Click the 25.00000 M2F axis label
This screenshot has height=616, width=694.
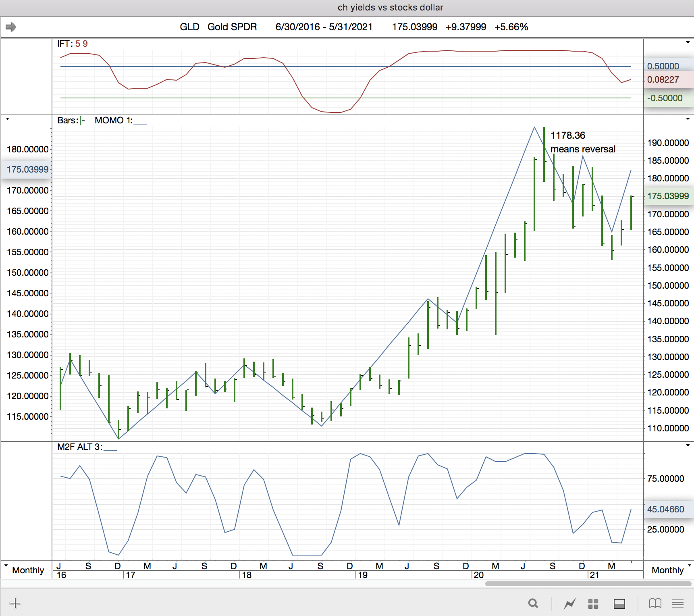tap(665, 529)
